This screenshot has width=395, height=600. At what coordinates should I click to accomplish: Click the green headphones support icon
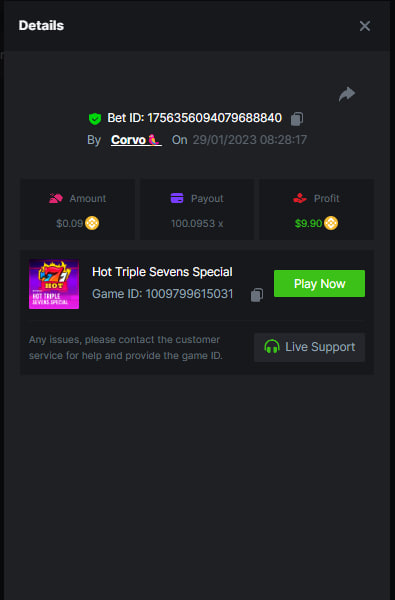pos(272,347)
